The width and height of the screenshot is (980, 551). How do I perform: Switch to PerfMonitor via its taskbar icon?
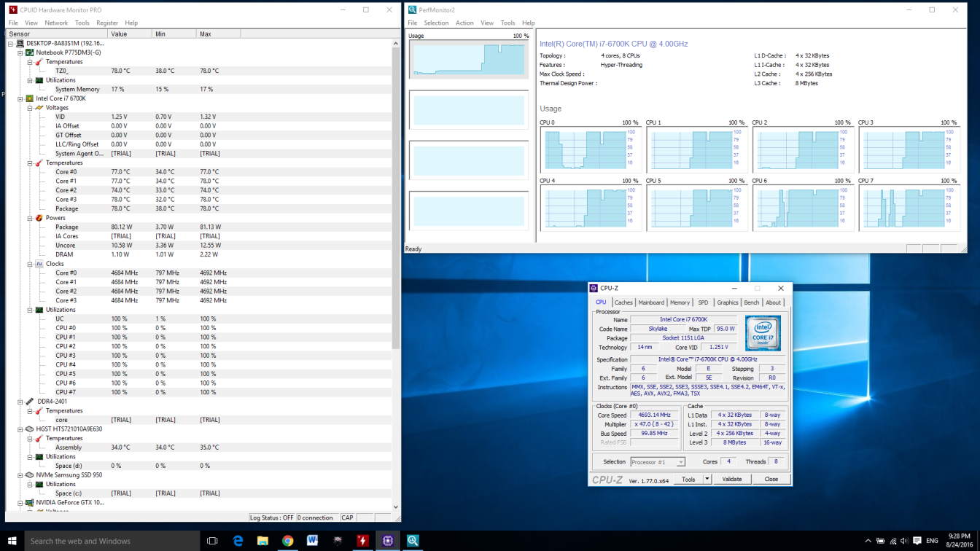[x=413, y=541]
